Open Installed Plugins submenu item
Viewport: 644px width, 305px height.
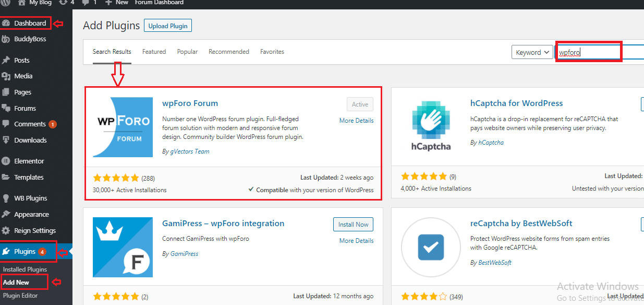tap(25, 269)
